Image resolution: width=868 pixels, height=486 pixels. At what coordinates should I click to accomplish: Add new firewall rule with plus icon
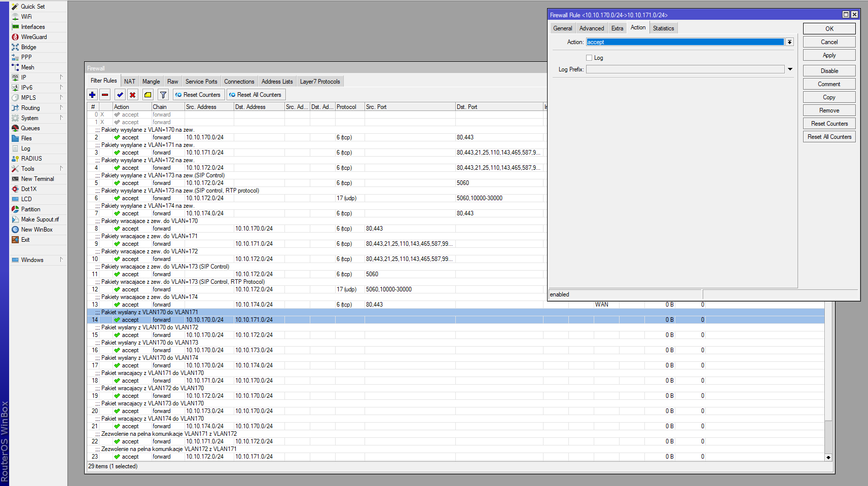[x=92, y=95]
